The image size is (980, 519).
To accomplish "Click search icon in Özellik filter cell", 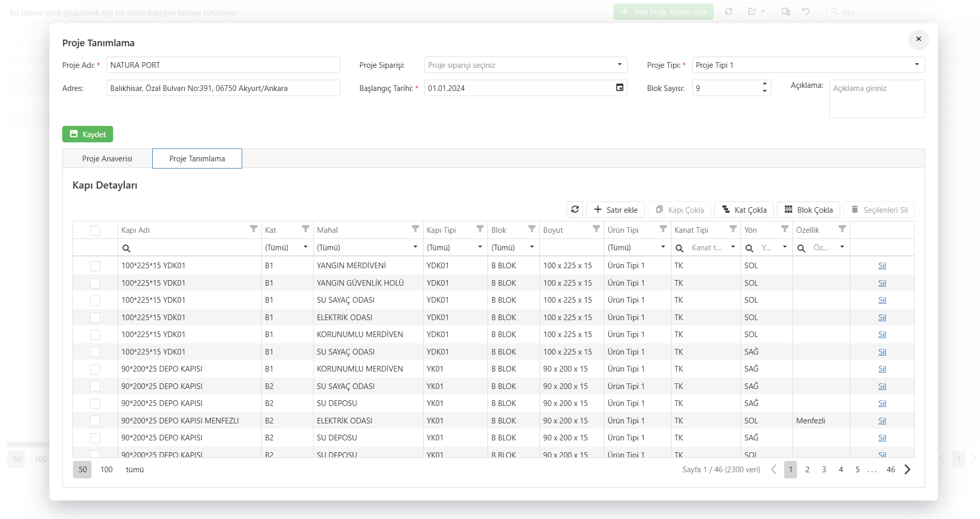I will tap(802, 248).
